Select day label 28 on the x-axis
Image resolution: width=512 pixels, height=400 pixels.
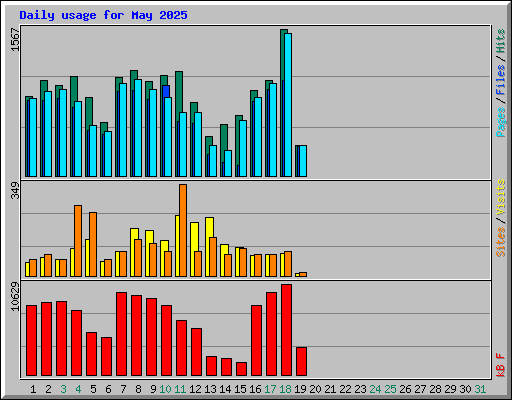[x=435, y=389]
